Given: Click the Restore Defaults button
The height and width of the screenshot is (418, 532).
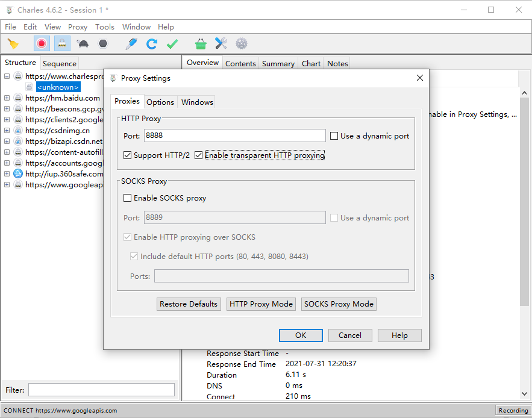Looking at the screenshot, I should tap(189, 304).
